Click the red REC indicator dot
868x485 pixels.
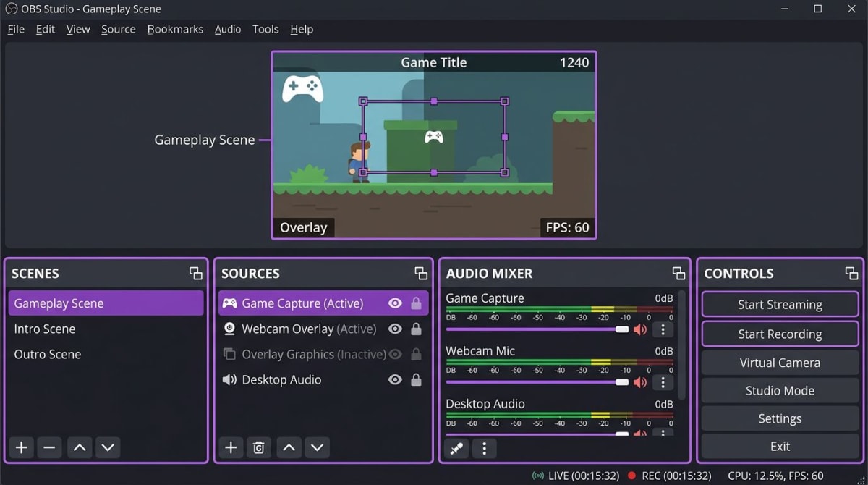pos(631,476)
